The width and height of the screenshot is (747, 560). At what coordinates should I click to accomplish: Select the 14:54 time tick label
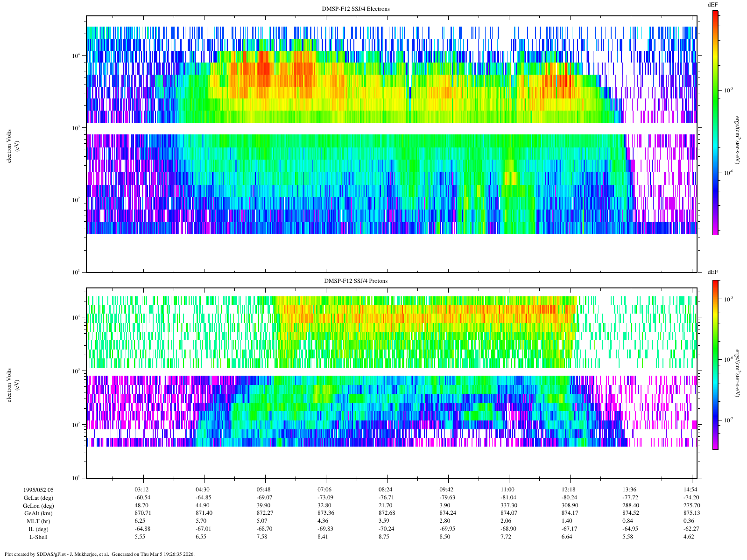pyautogui.click(x=691, y=490)
